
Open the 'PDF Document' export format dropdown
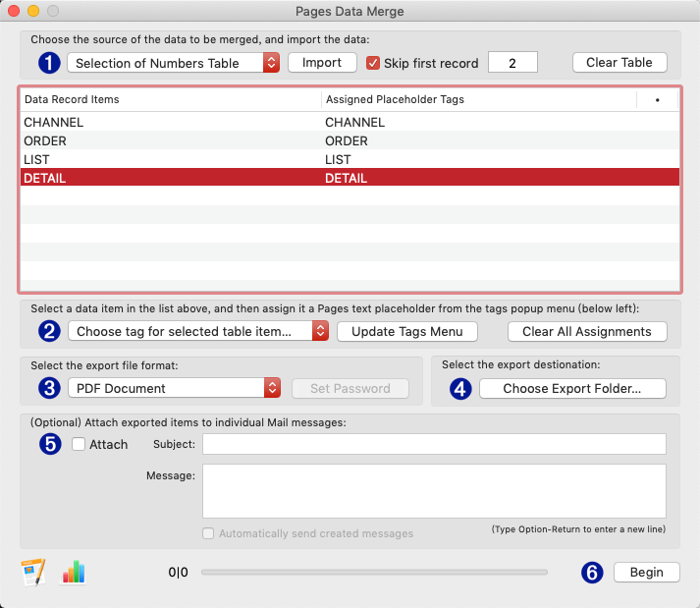(x=174, y=388)
